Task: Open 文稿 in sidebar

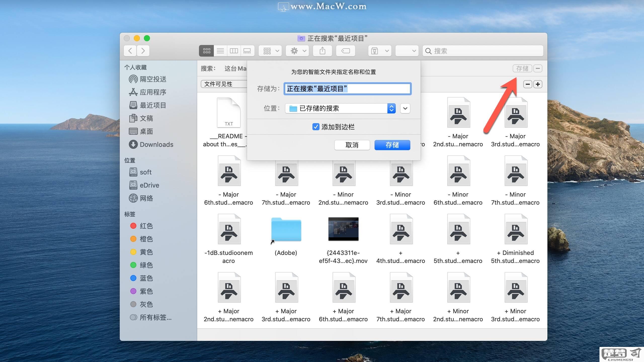Action: (x=141, y=118)
